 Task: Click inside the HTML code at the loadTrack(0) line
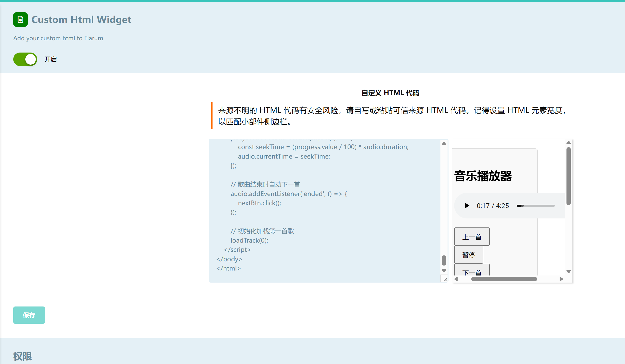coord(249,240)
